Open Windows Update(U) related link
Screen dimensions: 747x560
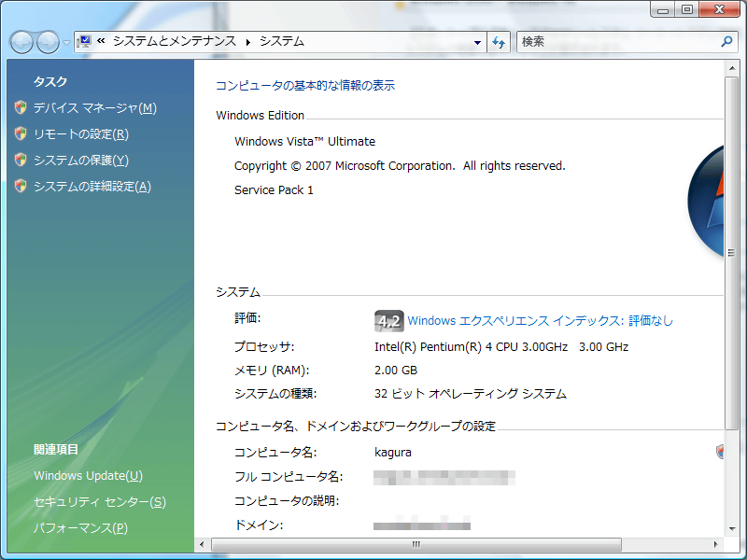88,476
